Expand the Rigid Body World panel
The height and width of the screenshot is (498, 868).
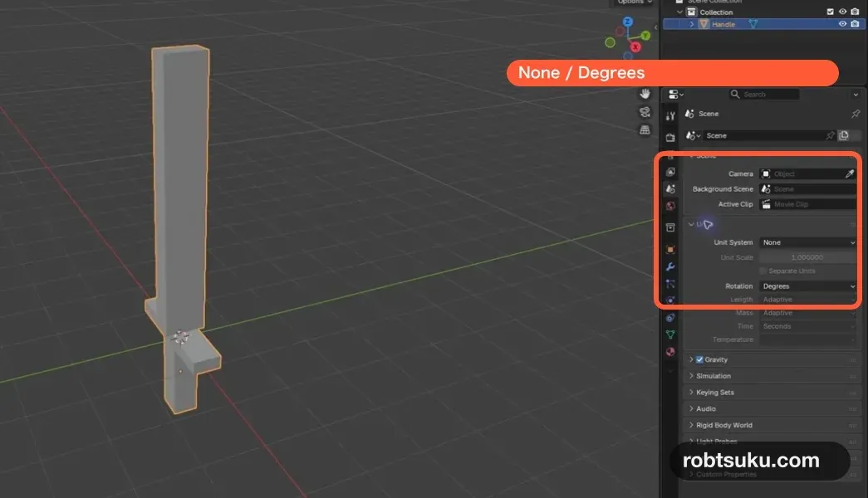click(691, 425)
